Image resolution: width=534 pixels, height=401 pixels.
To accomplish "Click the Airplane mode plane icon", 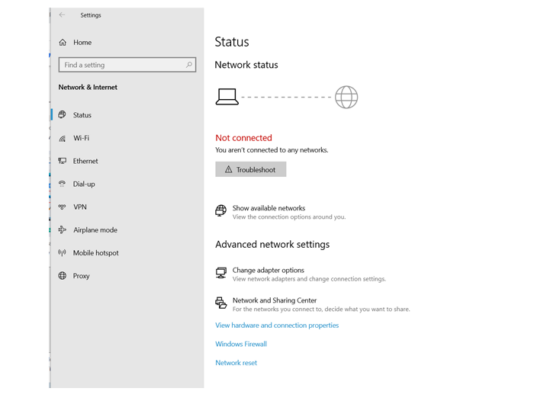I will pos(62,230).
